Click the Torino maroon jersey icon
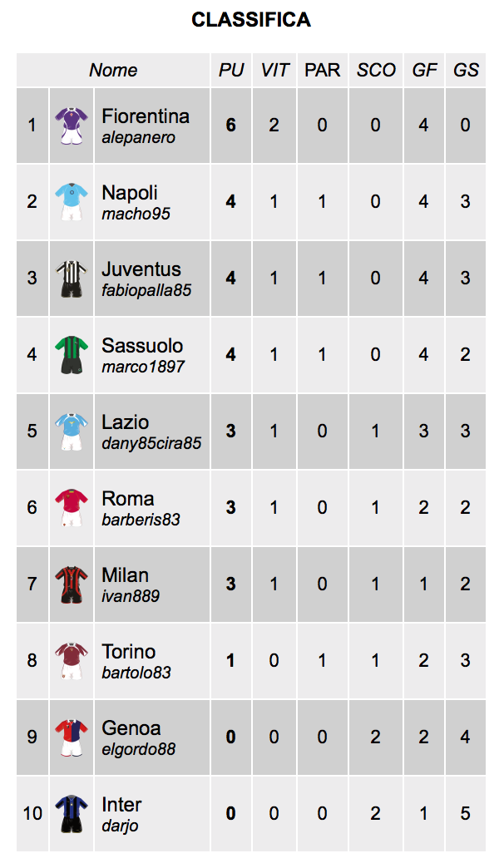 click(x=72, y=661)
